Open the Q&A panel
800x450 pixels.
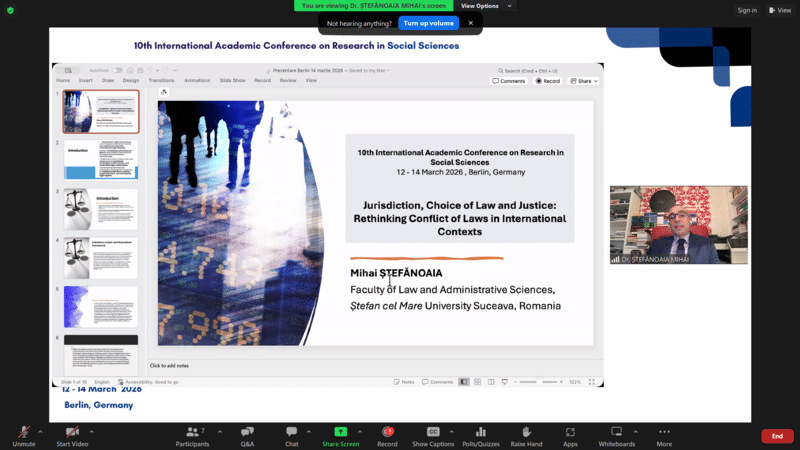pos(247,436)
